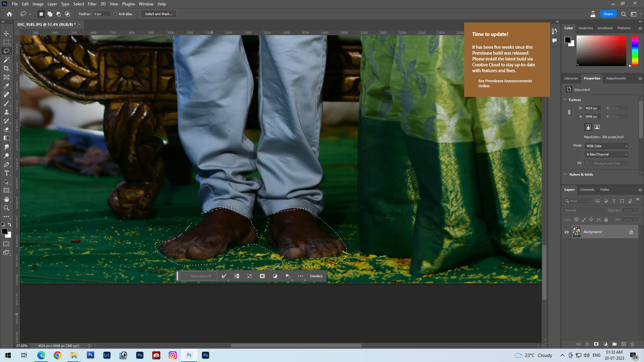This screenshot has height=362, width=644.
Task: Switch to the Rectangular Marquee tool
Action: (7, 42)
